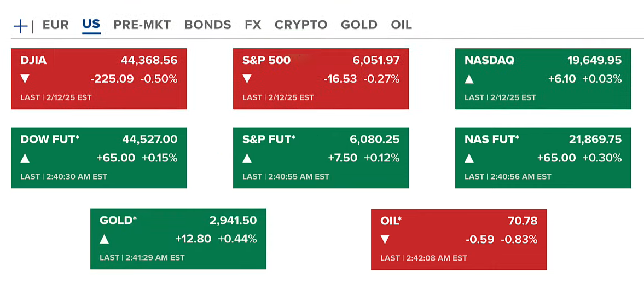Open the BONDS tab

pos(207,25)
